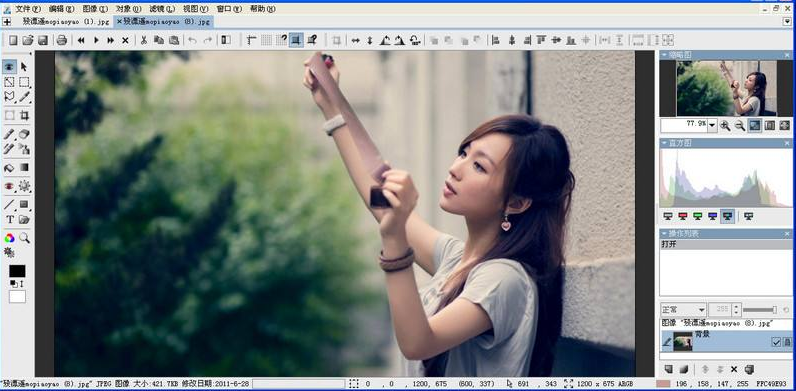Select the crop tool in the toolbox
Screen dimensions: 796x391
[24, 115]
